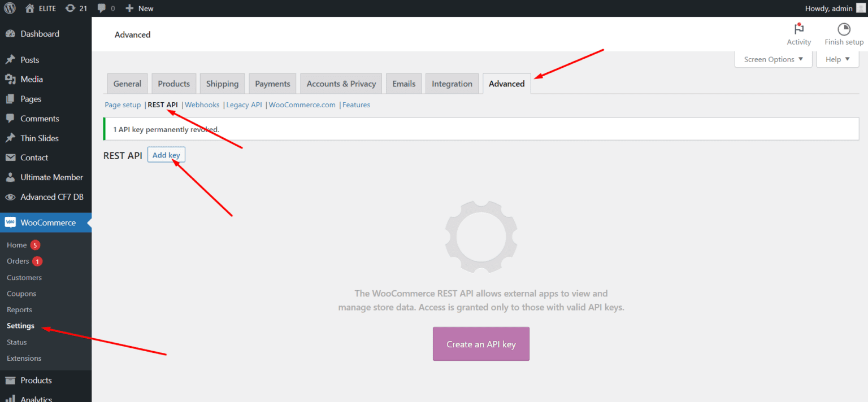Open WooCommerce Extensions submenu item

click(24, 359)
